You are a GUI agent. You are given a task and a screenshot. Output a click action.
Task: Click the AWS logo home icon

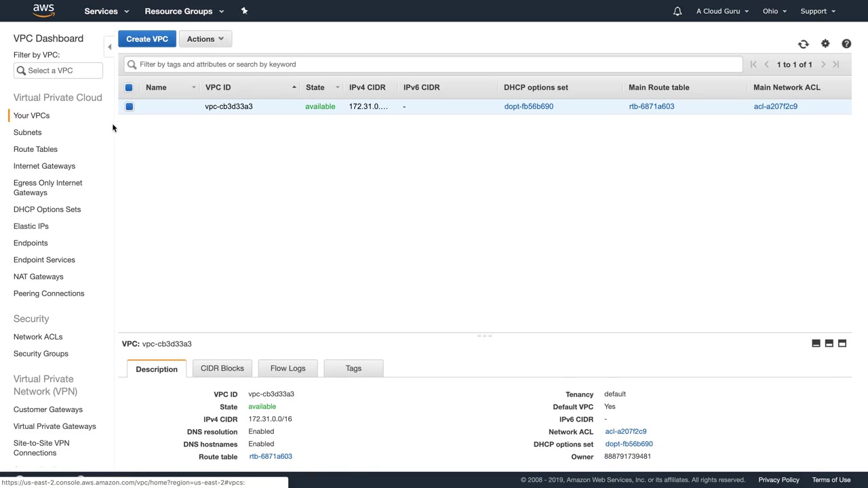[43, 11]
